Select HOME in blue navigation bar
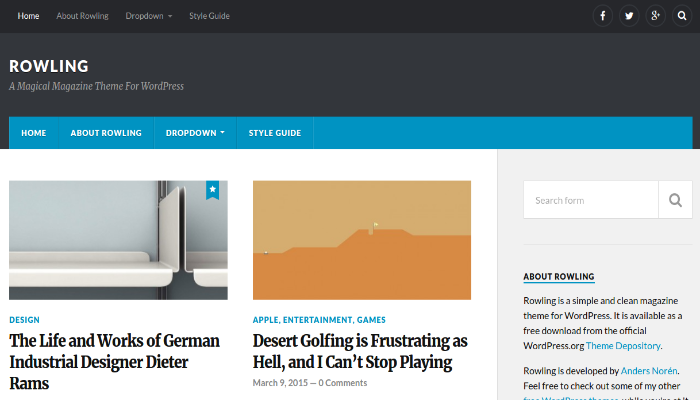This screenshot has height=400, width=700. tap(34, 133)
